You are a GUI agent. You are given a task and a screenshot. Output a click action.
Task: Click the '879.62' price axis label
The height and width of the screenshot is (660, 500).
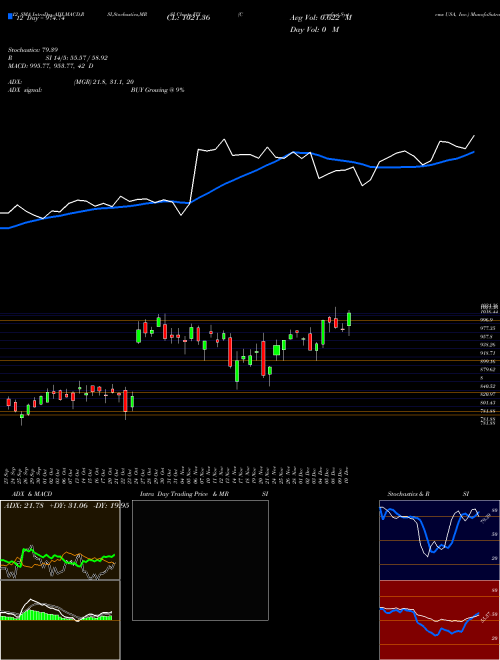[x=488, y=370]
